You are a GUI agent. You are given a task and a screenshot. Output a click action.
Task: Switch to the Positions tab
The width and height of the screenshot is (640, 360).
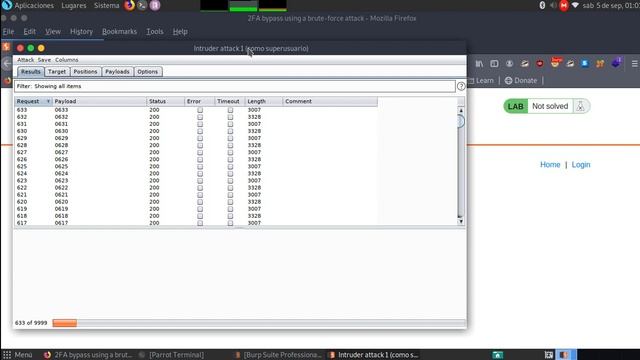click(x=85, y=71)
